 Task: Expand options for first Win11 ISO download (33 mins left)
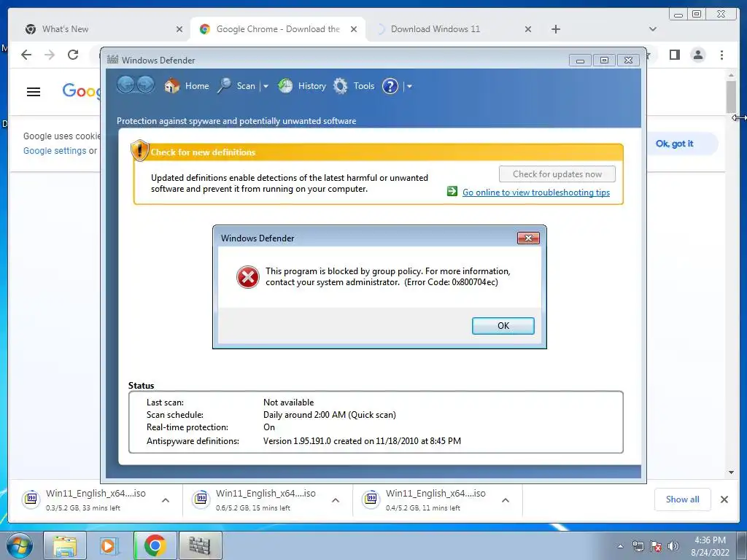166,500
